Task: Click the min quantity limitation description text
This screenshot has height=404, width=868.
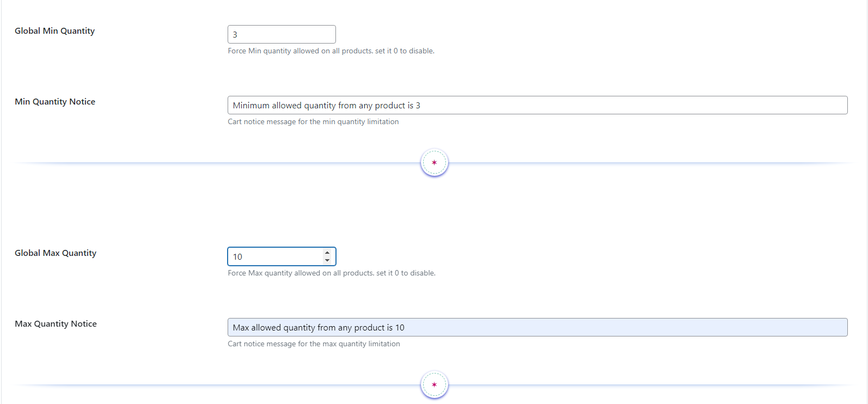Action: coord(313,122)
